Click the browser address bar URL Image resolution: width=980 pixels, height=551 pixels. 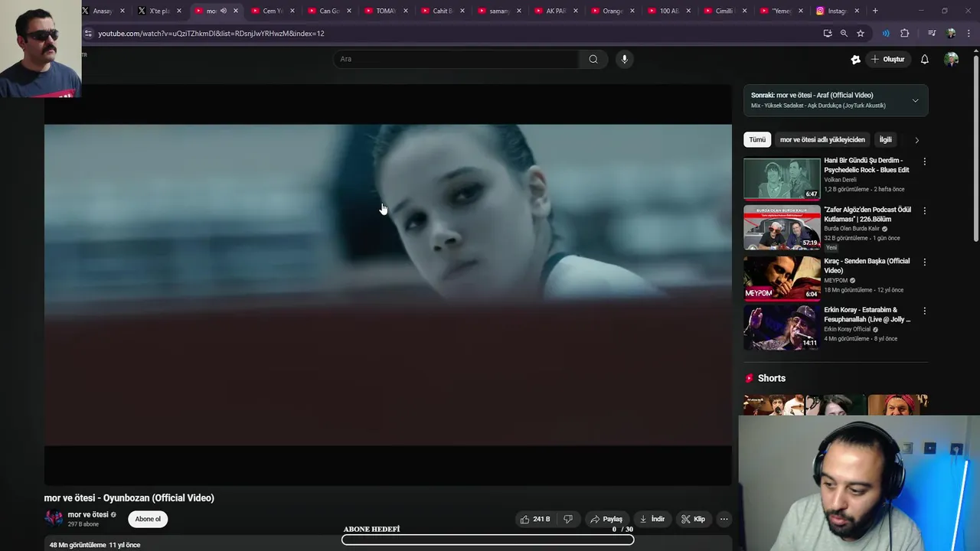point(211,34)
